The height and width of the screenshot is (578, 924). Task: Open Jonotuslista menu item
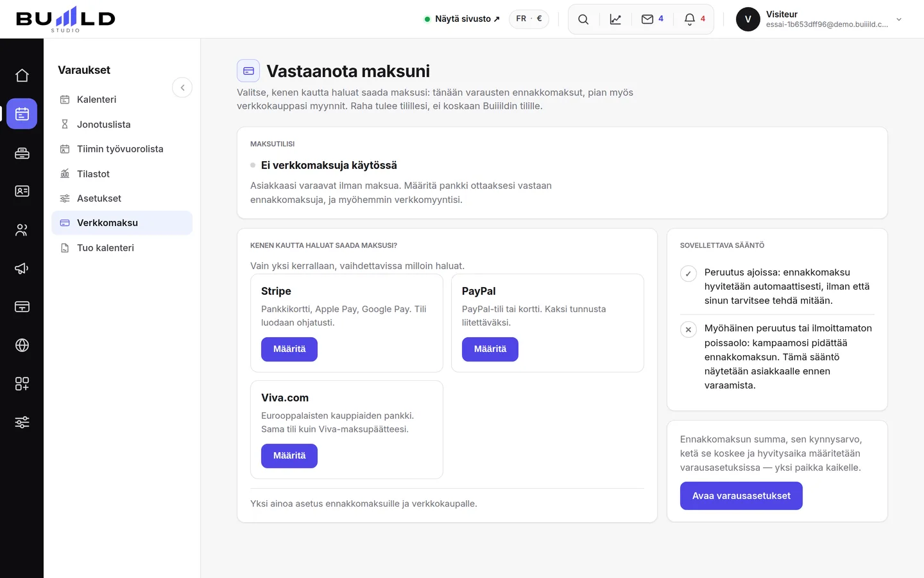[x=122, y=125]
